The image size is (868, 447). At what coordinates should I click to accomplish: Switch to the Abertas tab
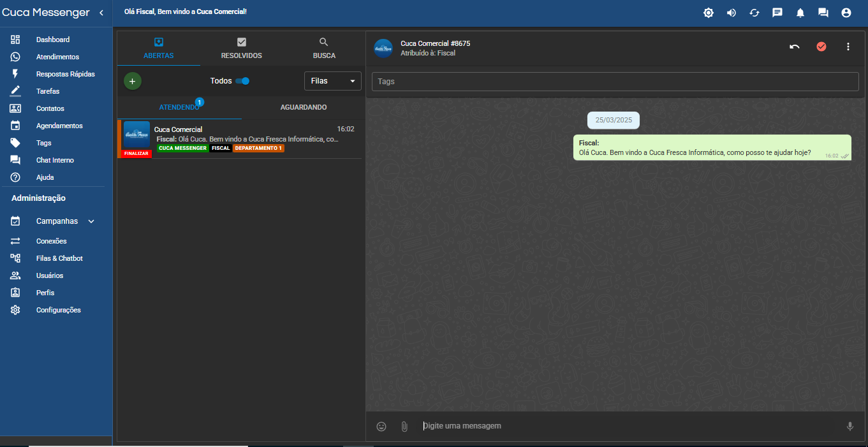click(159, 48)
